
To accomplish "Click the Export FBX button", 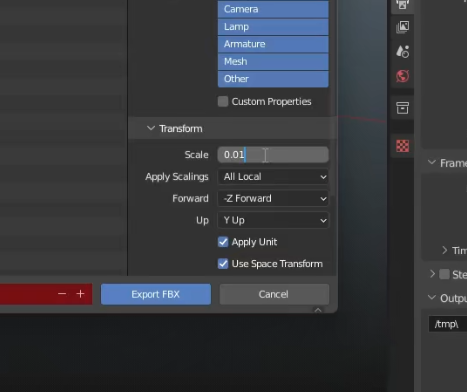I will coord(156,294).
